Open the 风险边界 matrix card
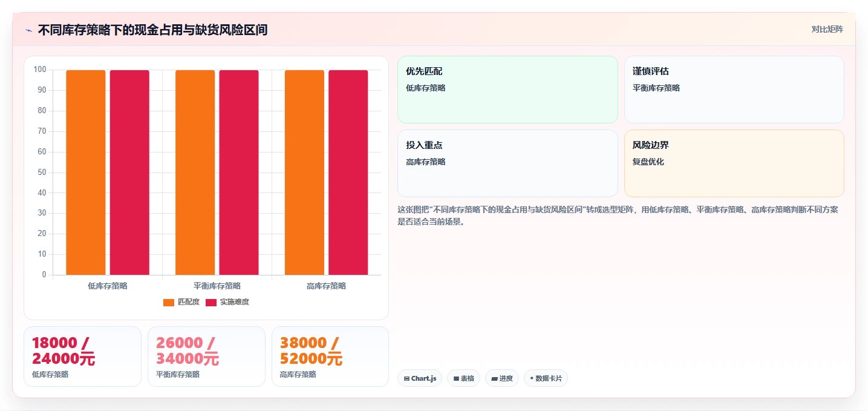 (x=734, y=163)
